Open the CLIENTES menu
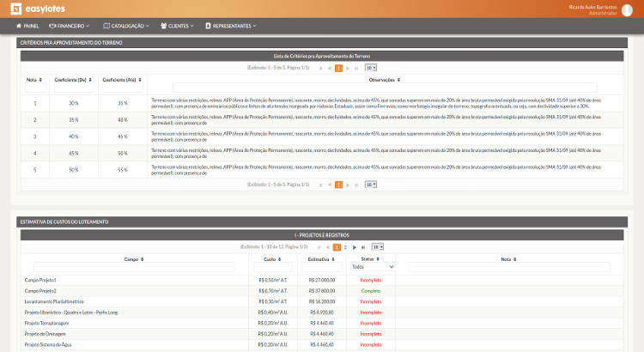Viewport: 644px width, 352px height. (177, 26)
